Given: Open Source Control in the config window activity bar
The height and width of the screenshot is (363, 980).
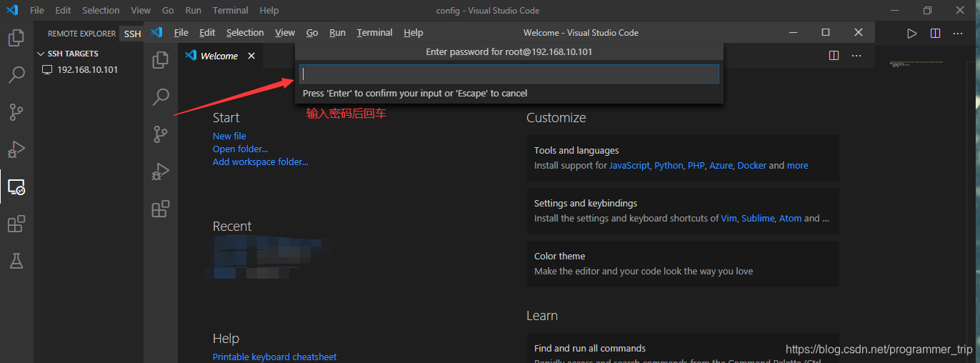Looking at the screenshot, I should coord(16,111).
